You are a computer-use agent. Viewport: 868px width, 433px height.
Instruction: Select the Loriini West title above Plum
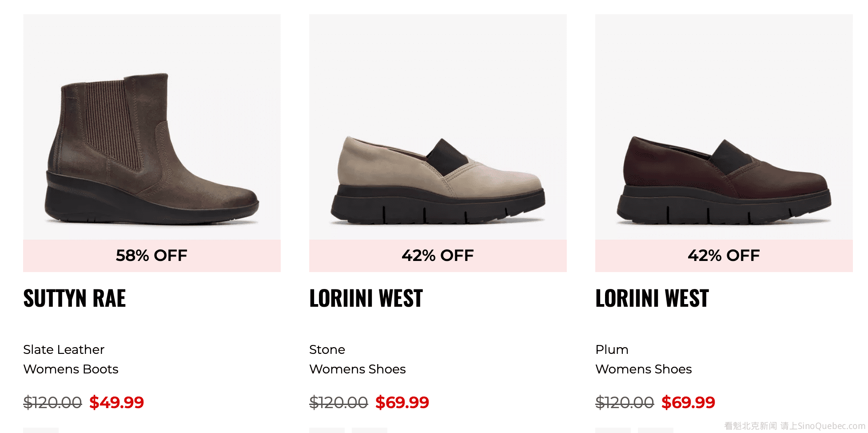[652, 298]
